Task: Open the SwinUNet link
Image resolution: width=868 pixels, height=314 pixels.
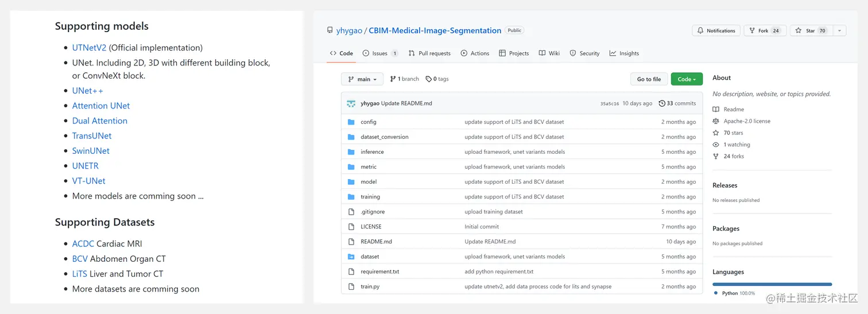Action: tap(91, 150)
